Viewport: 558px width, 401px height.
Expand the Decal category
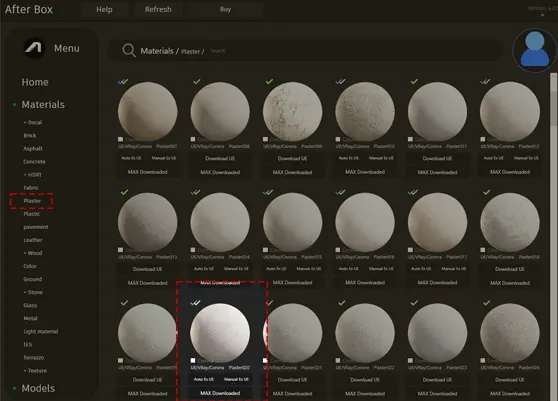(33, 122)
